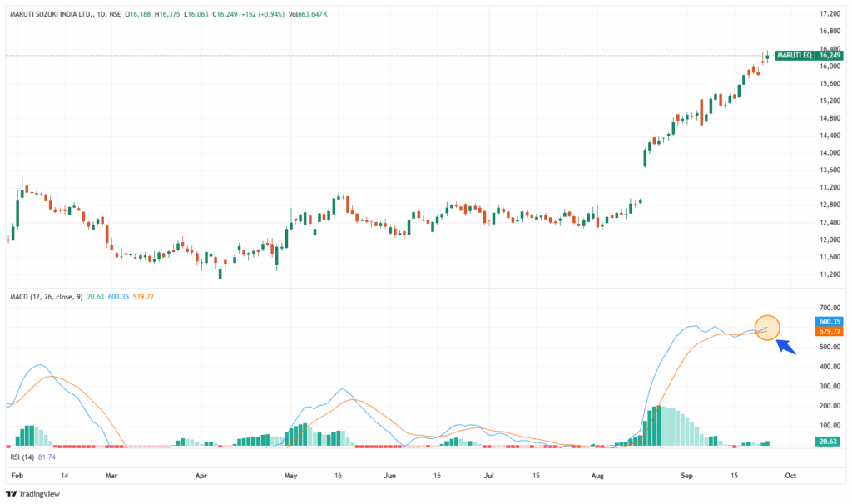The height and width of the screenshot is (504, 852).
Task: Click the orange circle highlighting MACD crossover
Action: 766,328
